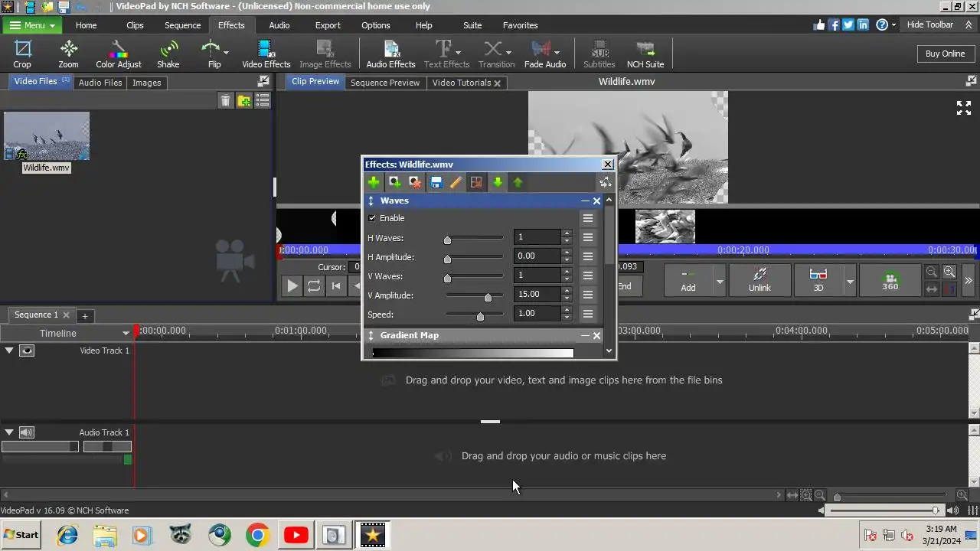Open the Zoom effect tool
This screenshot has height=551, width=980.
pyautogui.click(x=68, y=54)
